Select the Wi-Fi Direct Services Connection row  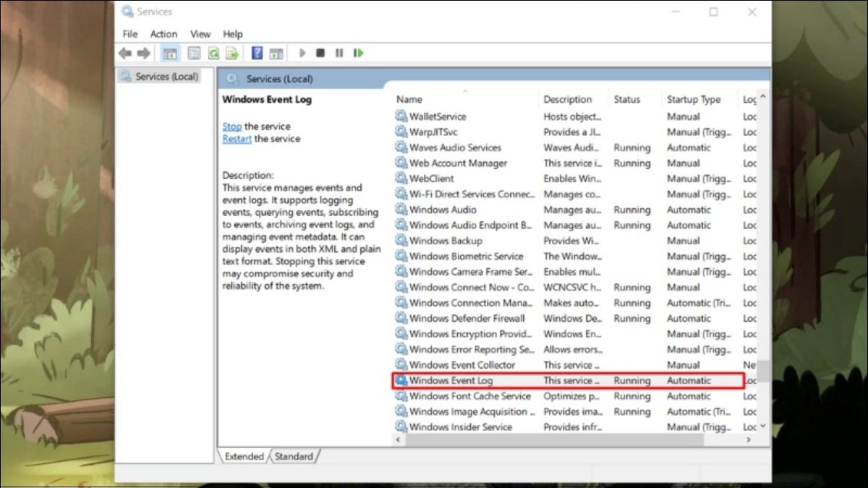coord(575,194)
